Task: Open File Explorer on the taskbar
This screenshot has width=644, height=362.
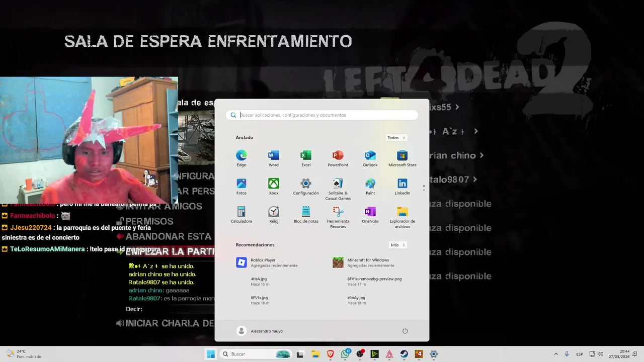Action: pos(315,354)
